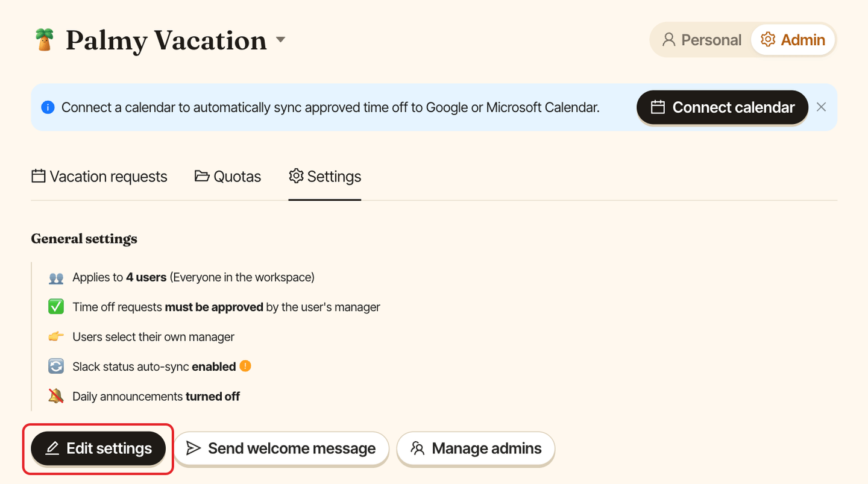
Task: Click 'Slack status auto-sync enabled' text
Action: click(154, 366)
